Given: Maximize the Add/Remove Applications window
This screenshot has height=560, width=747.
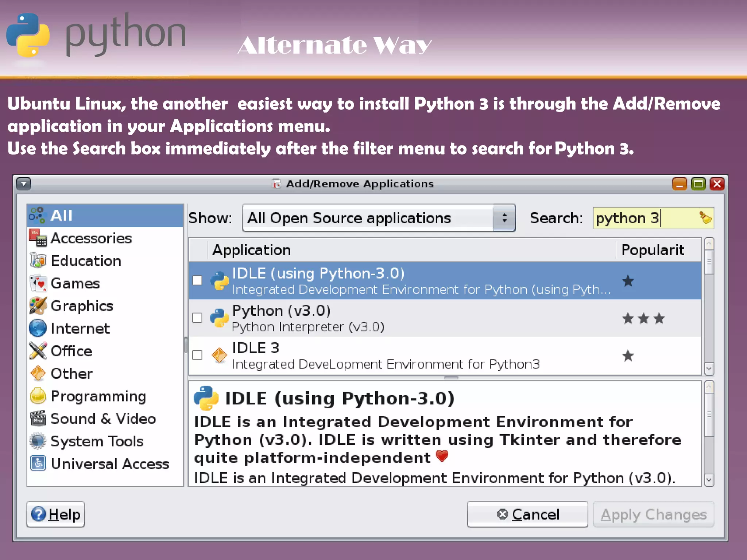Looking at the screenshot, I should (698, 184).
